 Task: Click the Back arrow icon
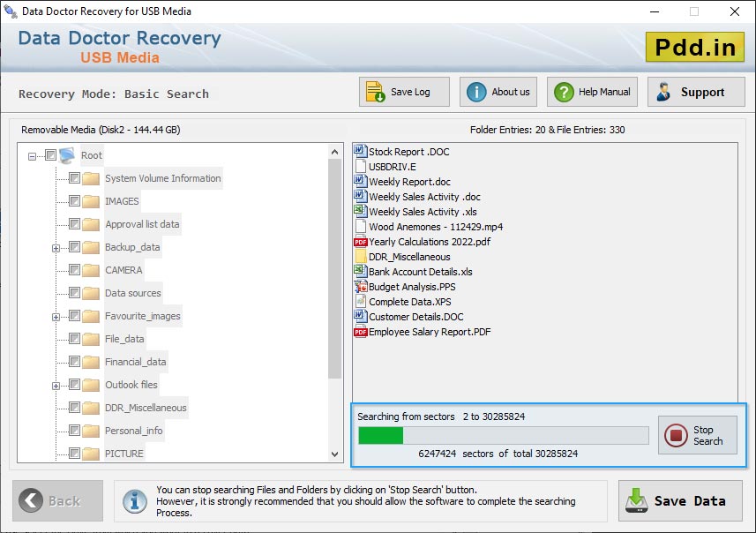tap(31, 500)
